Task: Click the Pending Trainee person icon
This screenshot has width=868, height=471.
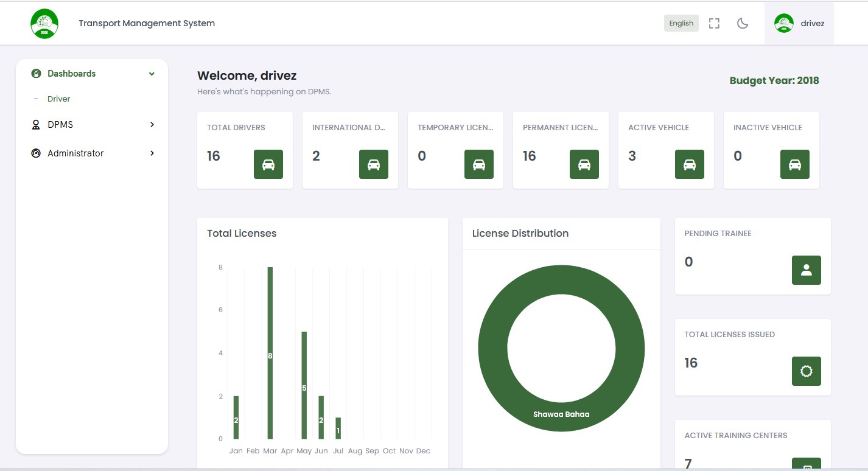Action: 807,270
